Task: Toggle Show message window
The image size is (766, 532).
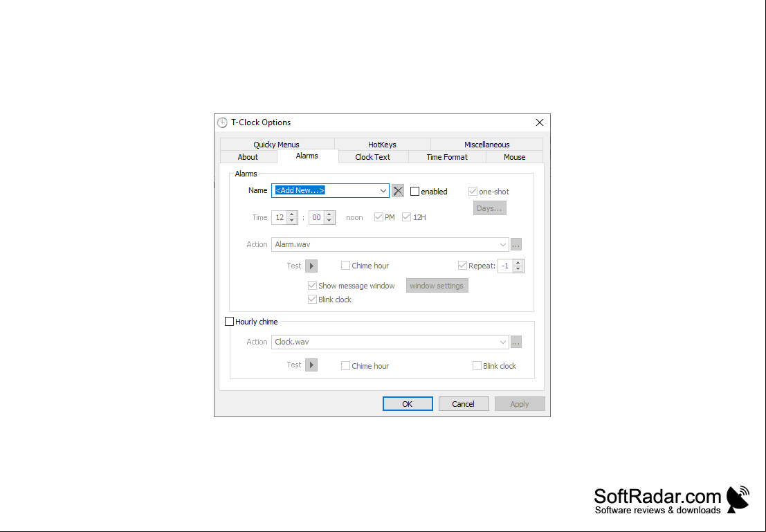Action: coord(312,286)
